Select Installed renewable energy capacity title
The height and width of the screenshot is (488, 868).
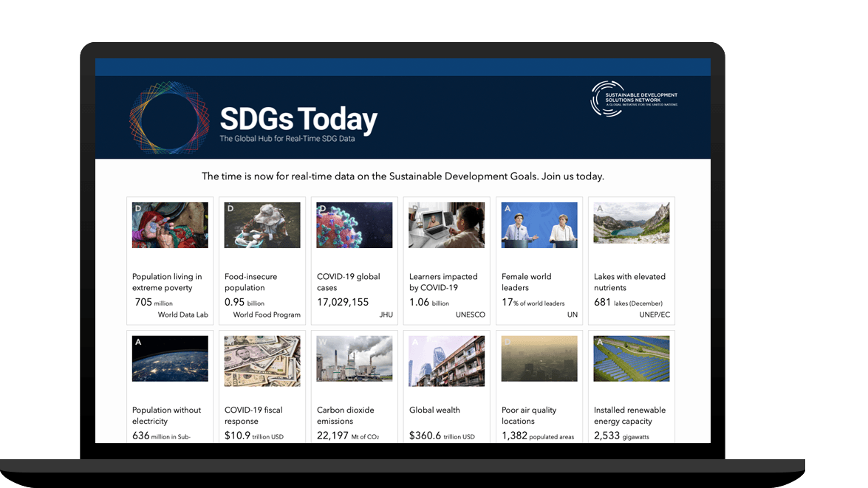629,416
